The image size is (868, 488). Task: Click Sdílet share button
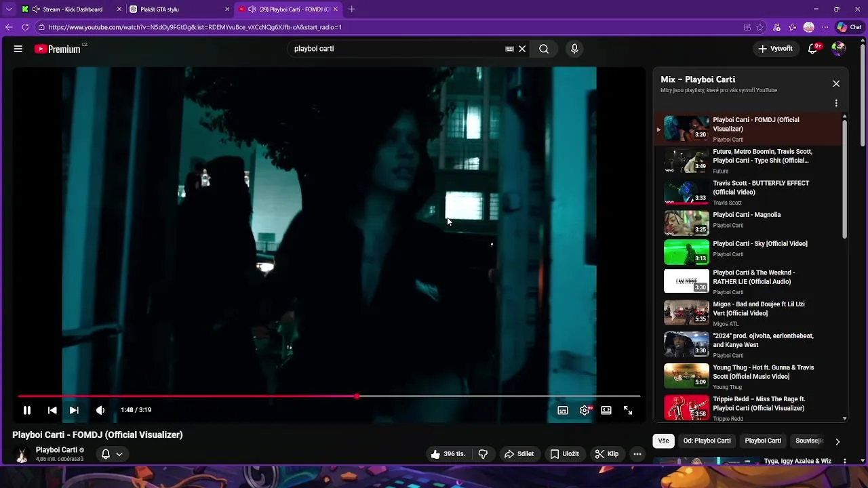tap(519, 454)
